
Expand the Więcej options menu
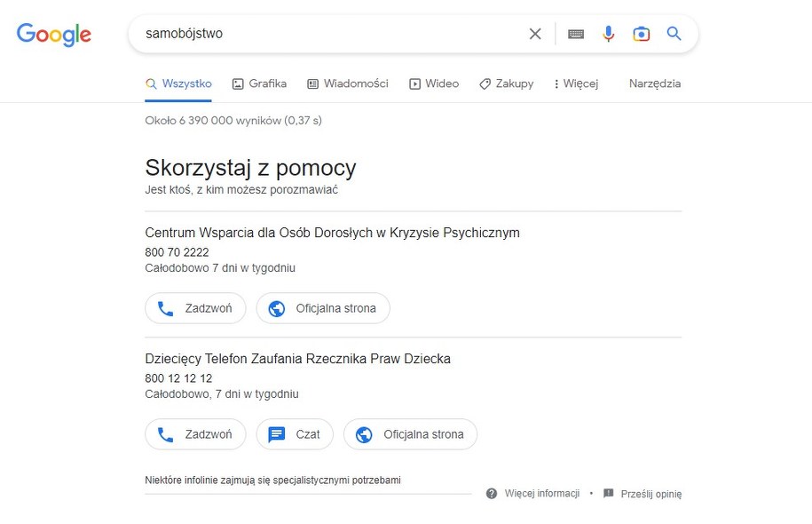coord(575,83)
